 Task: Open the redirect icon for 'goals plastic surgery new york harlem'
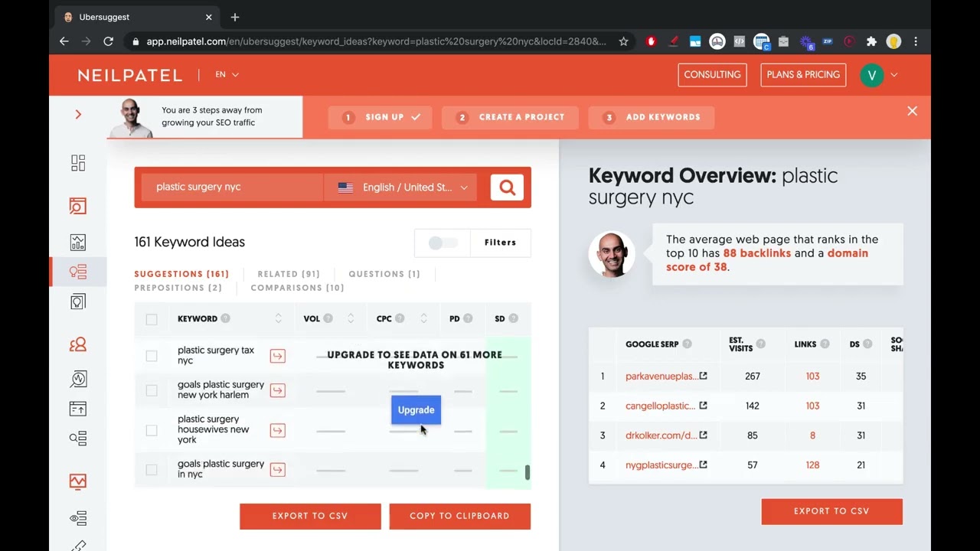(277, 390)
